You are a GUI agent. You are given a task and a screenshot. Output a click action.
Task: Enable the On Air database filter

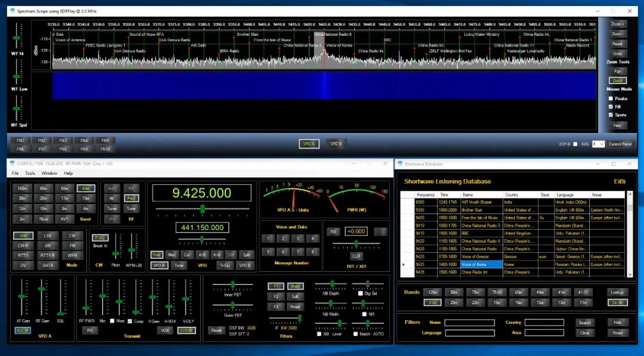point(617,302)
